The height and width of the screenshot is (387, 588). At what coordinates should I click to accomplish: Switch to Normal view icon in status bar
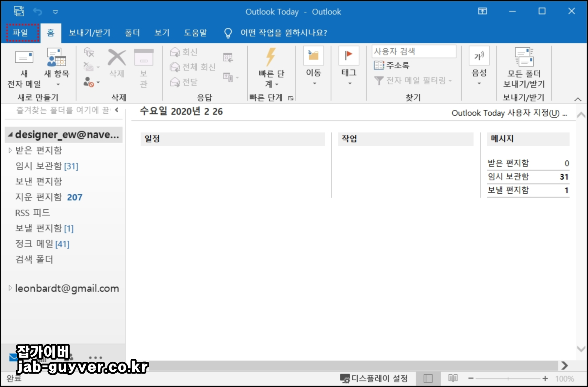click(428, 378)
